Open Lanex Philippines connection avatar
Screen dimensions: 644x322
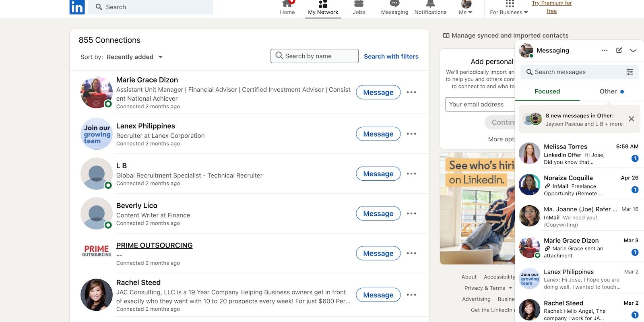tap(97, 134)
